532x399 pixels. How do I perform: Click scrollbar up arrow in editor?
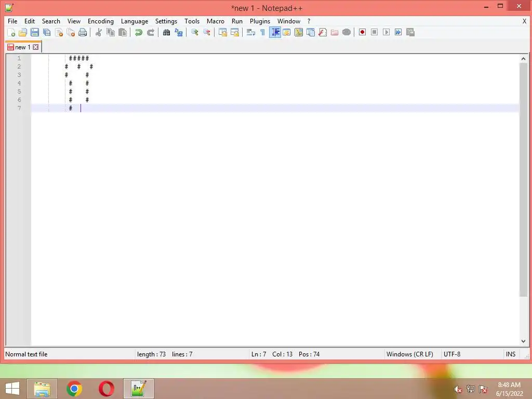[x=523, y=59]
